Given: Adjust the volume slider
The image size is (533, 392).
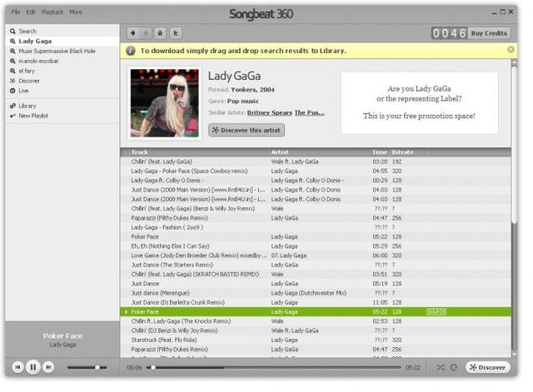Looking at the screenshot, I should click(x=87, y=368).
